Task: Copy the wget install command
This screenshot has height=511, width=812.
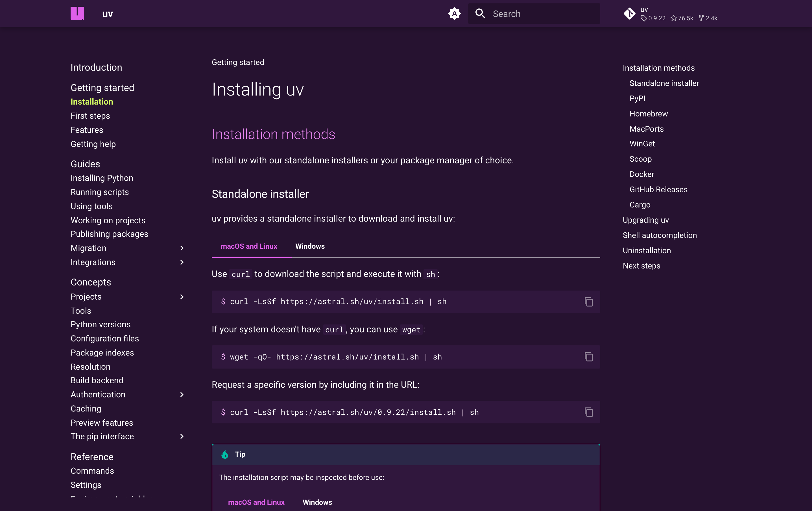Action: [x=588, y=357]
